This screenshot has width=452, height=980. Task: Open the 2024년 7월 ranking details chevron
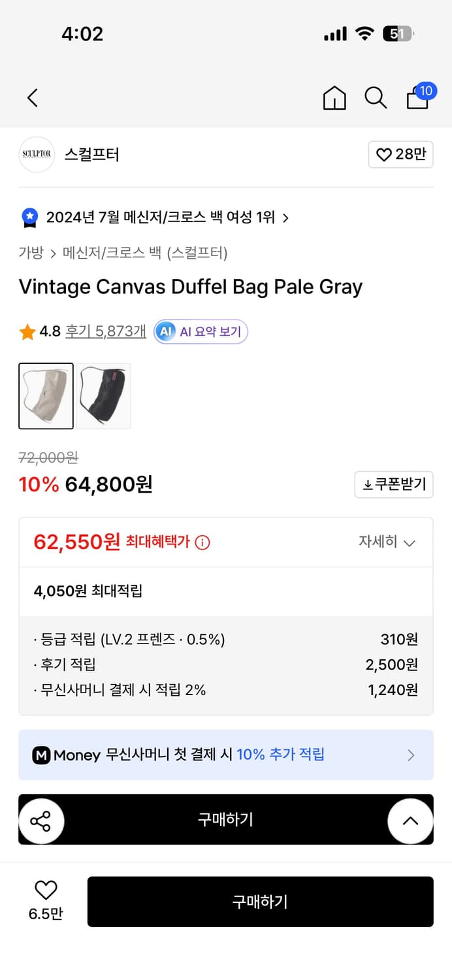tap(285, 217)
